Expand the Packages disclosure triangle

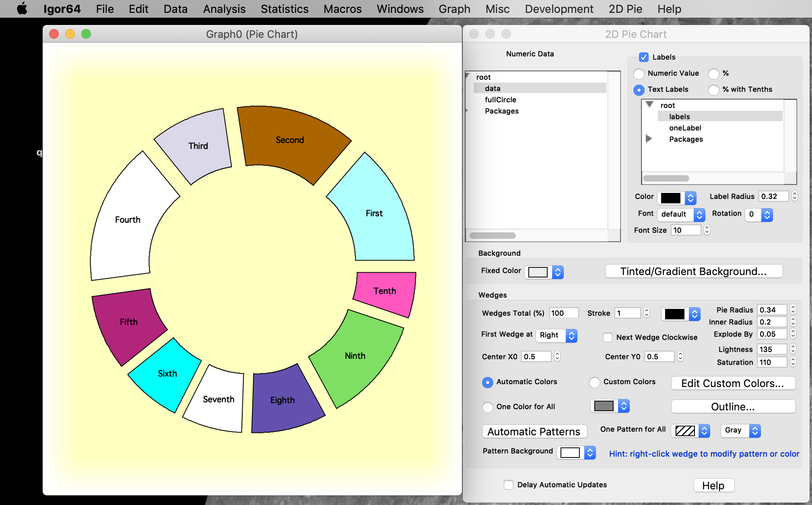pyautogui.click(x=649, y=139)
